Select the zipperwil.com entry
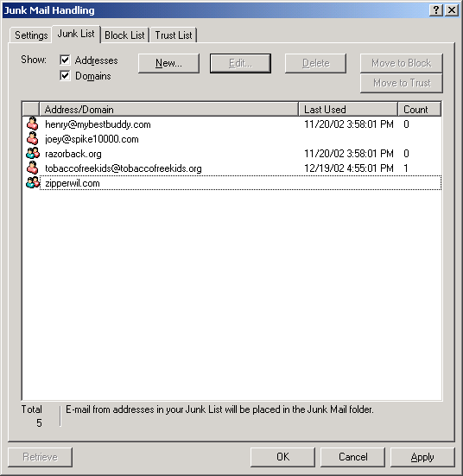 coord(232,183)
